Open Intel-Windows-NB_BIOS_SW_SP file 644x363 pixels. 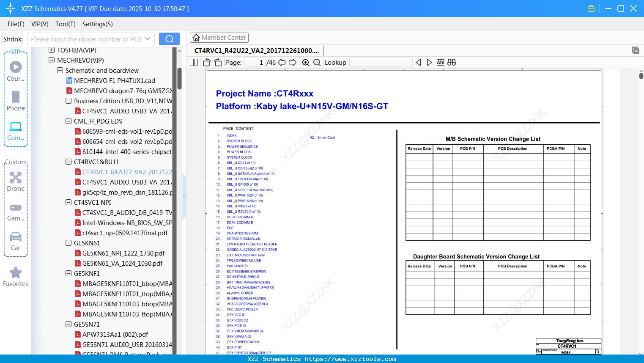click(x=123, y=223)
